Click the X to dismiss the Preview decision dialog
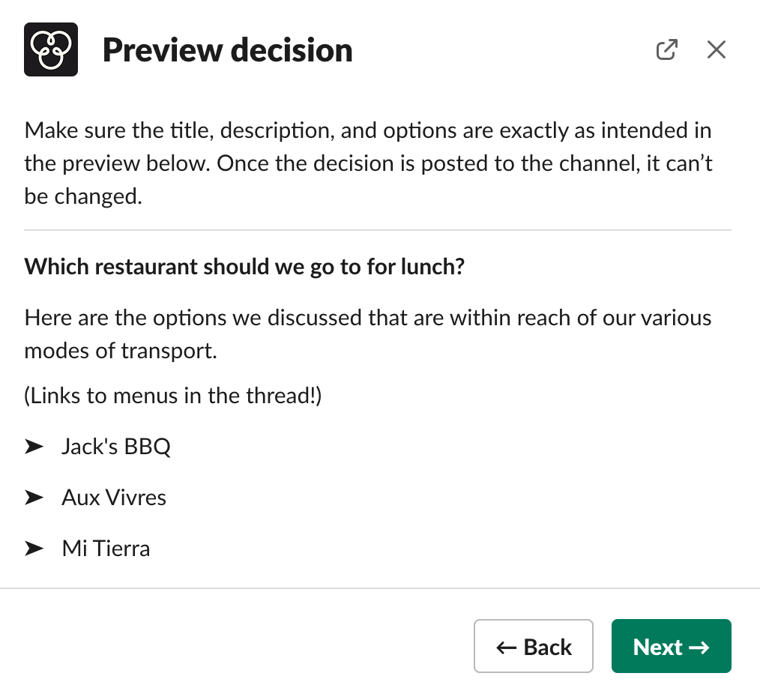 point(716,49)
